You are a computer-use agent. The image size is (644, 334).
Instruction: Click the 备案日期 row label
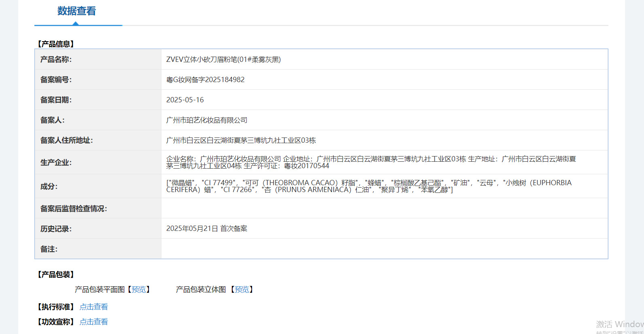(x=56, y=100)
